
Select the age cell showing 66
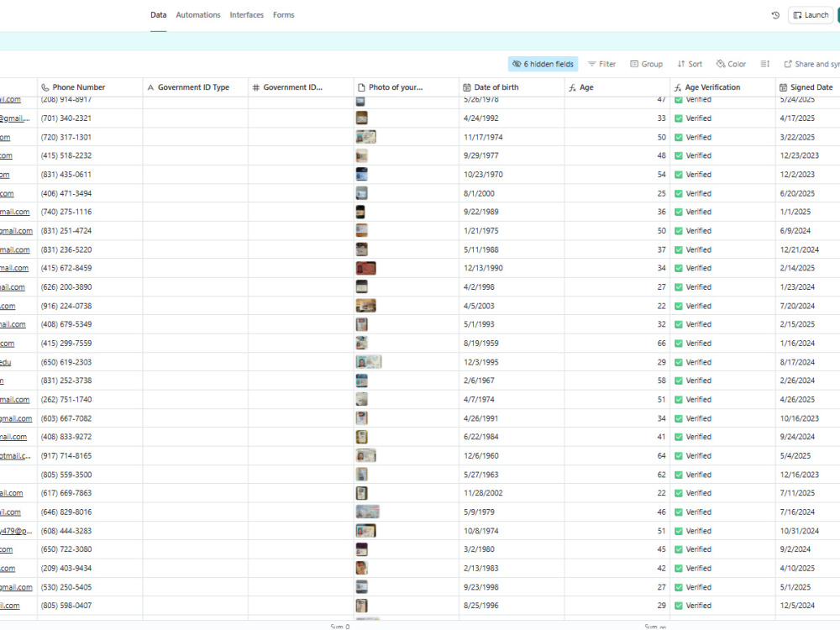point(617,344)
